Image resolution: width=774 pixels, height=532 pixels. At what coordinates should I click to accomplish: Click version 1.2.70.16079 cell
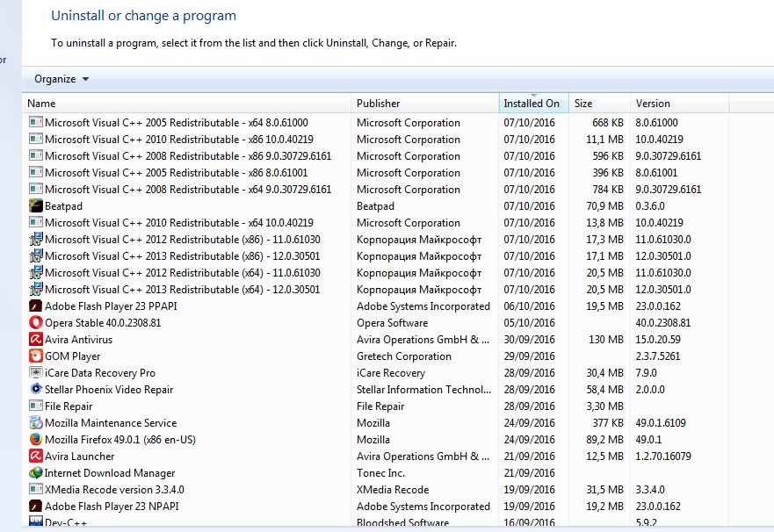[x=663, y=457]
